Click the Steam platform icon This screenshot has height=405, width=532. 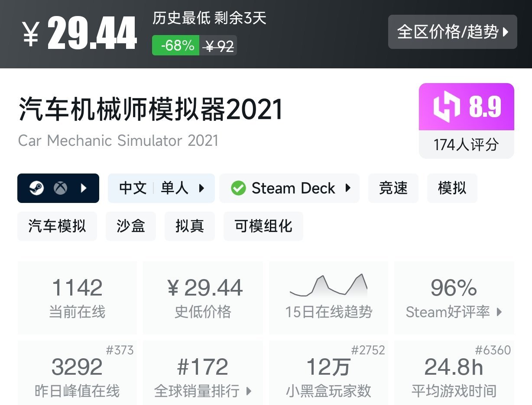tap(37, 188)
